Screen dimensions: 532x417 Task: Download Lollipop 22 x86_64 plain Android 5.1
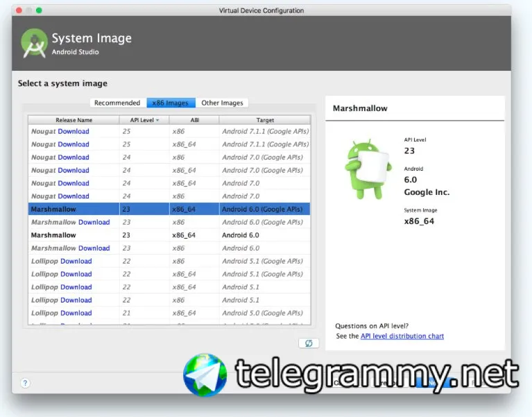point(76,287)
